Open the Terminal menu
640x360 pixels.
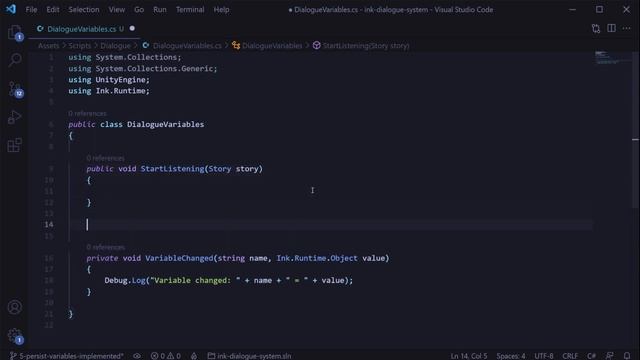point(190,9)
